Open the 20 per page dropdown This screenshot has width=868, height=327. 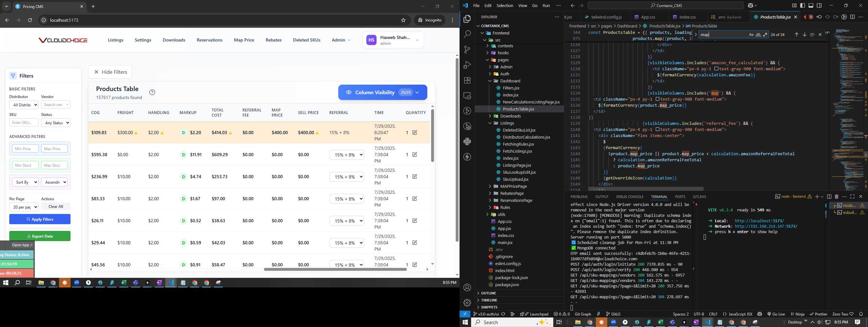click(x=24, y=207)
